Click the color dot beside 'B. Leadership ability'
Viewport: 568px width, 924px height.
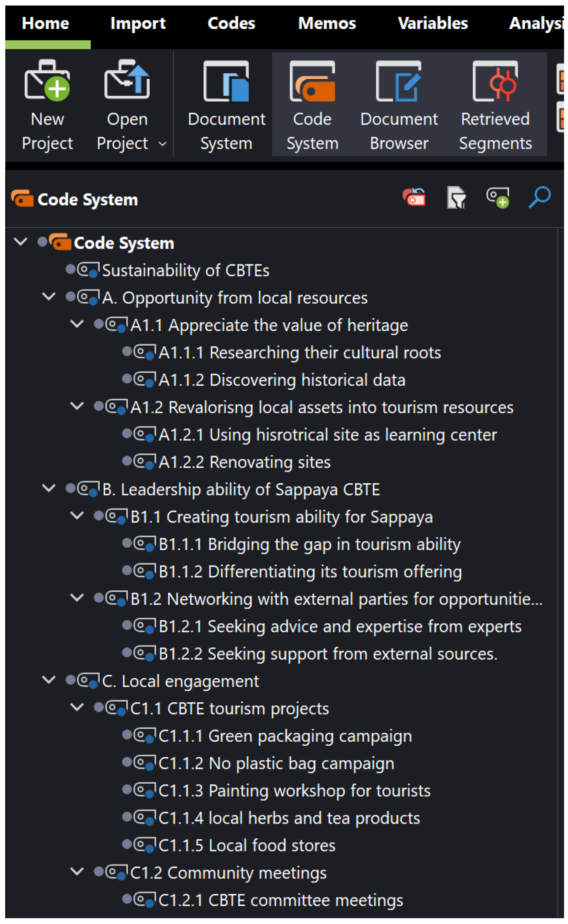tap(70, 488)
